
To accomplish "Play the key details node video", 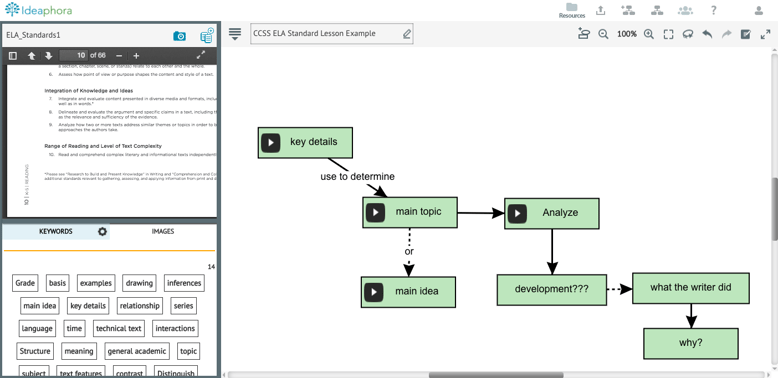I will [271, 142].
